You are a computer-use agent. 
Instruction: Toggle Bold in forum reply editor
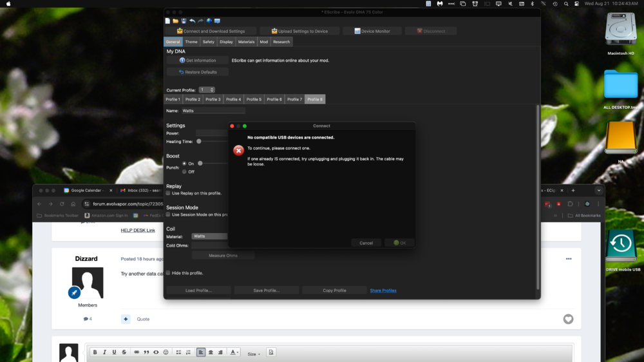point(95,352)
